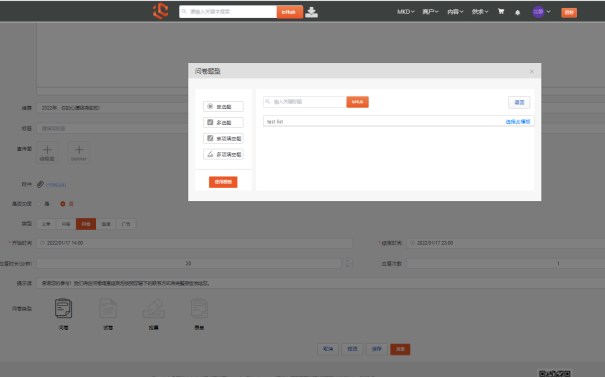Image resolution: width=605 pixels, height=378 pixels.
Task: Click the orange use-template button
Action: tap(223, 182)
